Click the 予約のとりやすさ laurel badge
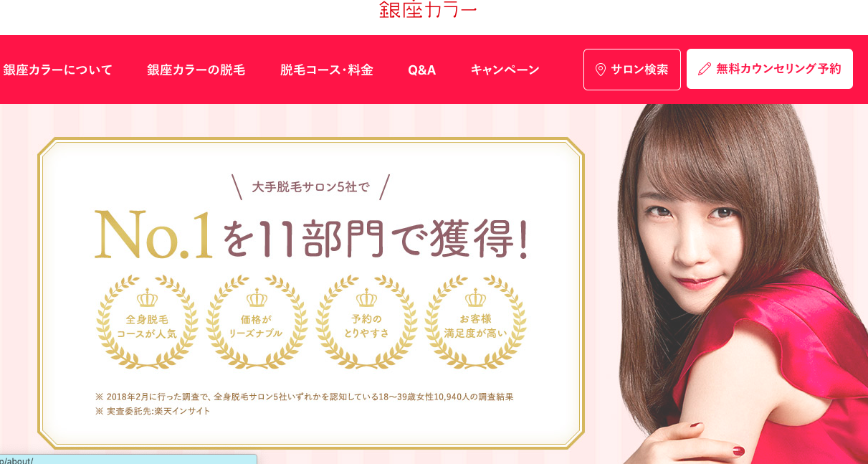The image size is (868, 464). pos(366,322)
